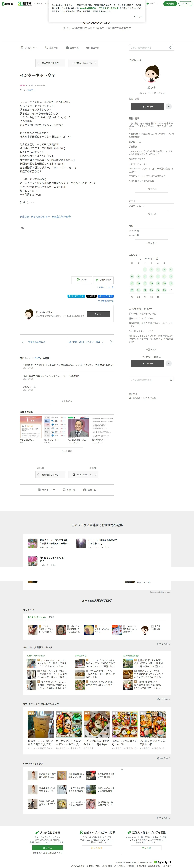Open 人気ブログ in header
The image size is (194, 868).
[x=152, y=3]
